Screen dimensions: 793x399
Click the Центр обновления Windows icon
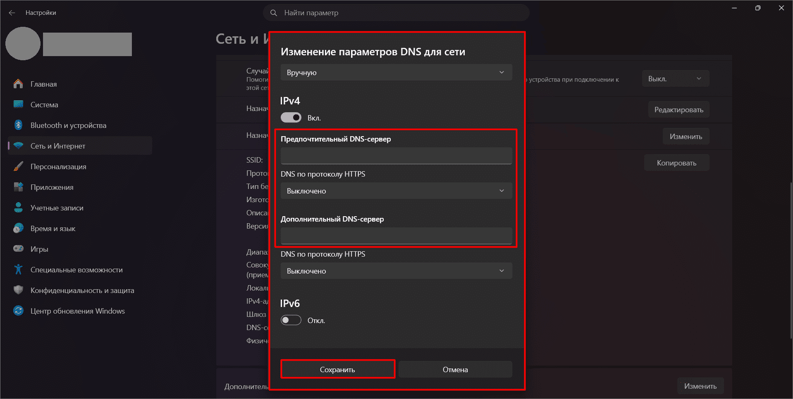click(18, 311)
